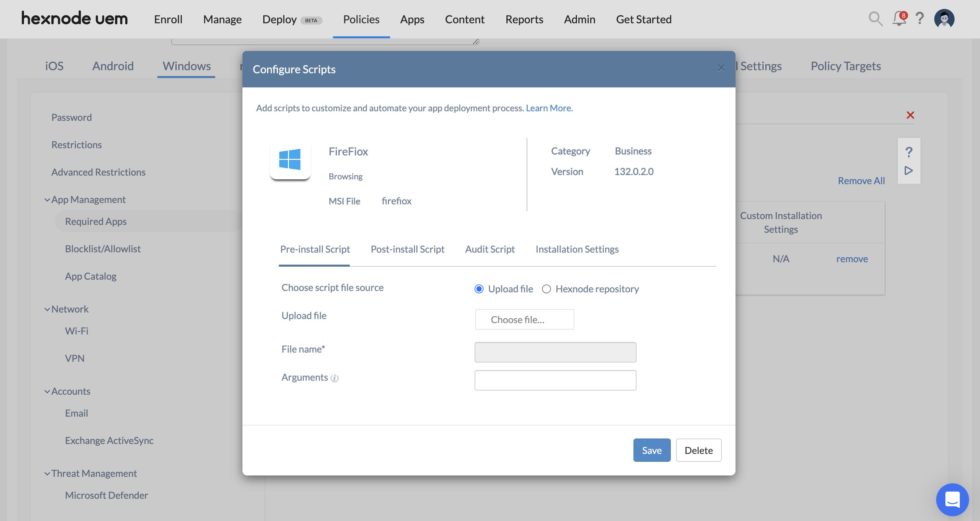Click the Arguments input field

[x=555, y=380]
